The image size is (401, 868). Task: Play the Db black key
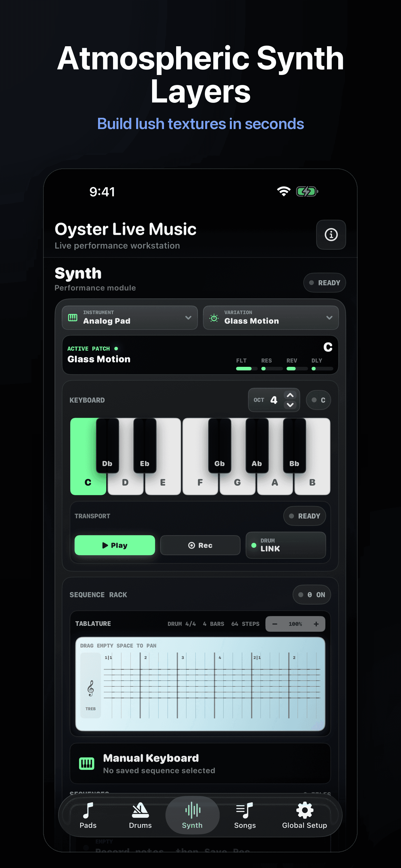click(107, 446)
